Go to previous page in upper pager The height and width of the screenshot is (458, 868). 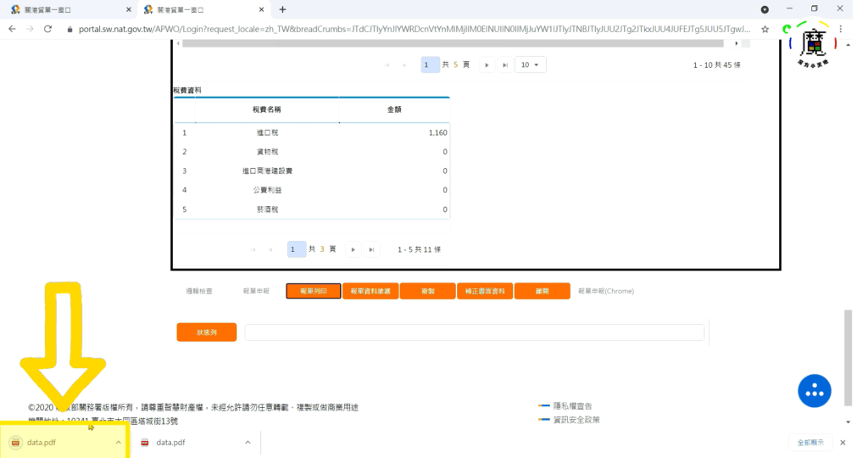click(404, 64)
